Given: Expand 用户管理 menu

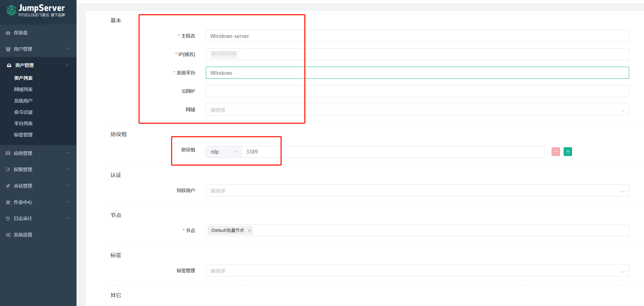Looking at the screenshot, I should [x=38, y=49].
